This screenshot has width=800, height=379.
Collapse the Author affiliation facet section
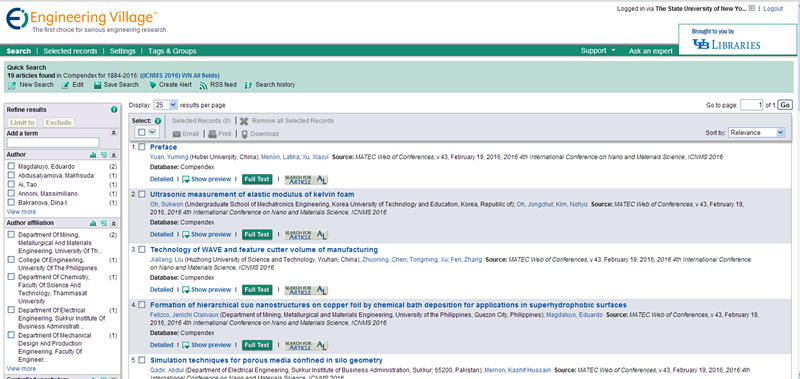[x=114, y=223]
